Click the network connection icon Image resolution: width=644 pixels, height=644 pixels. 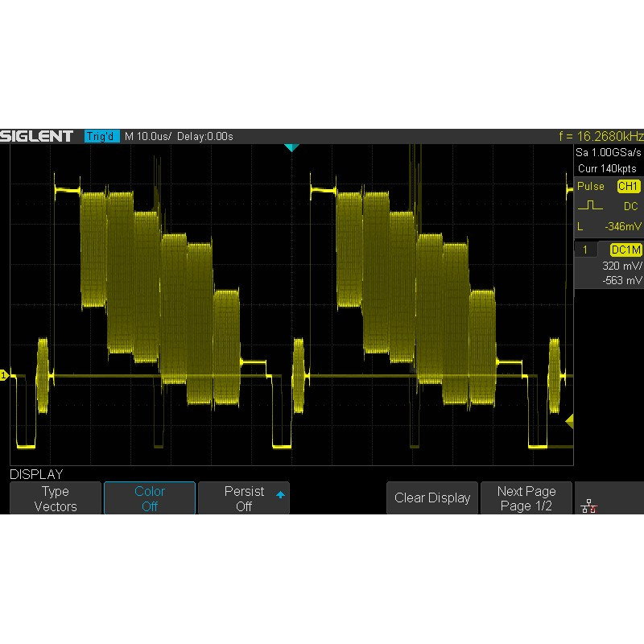point(588,505)
